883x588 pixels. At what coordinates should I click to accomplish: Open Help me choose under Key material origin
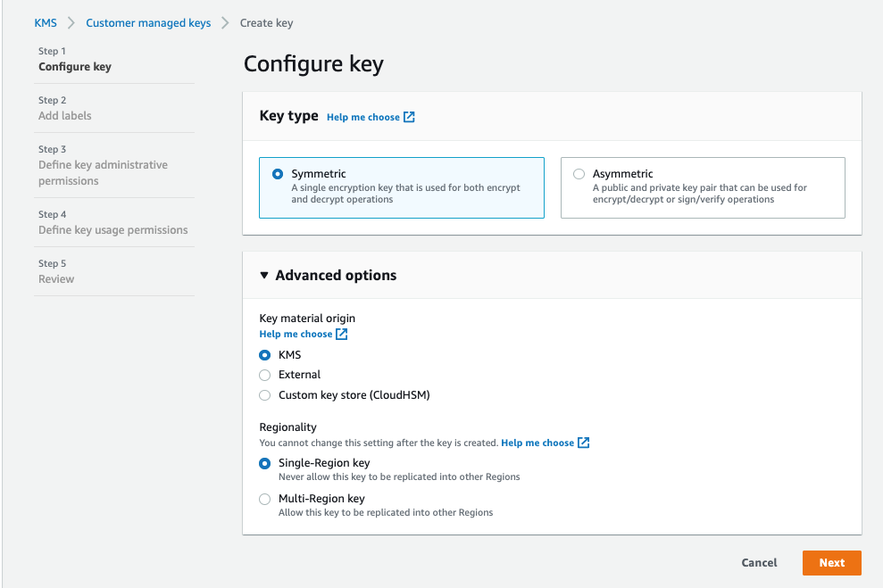click(x=297, y=334)
